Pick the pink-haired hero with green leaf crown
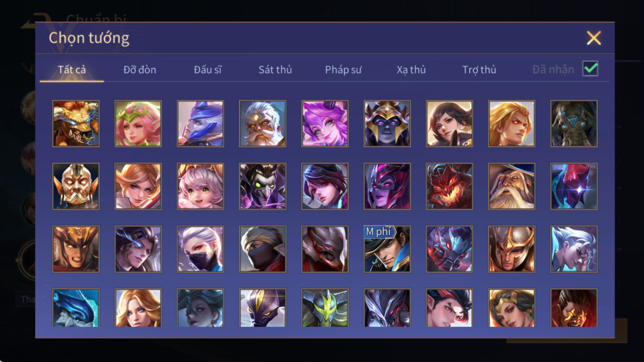 [138, 123]
